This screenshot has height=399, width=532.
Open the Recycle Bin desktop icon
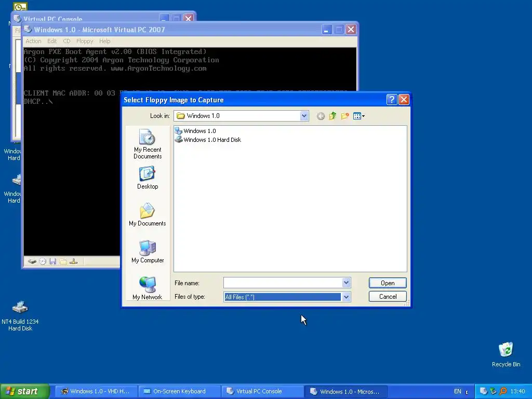[x=506, y=354]
